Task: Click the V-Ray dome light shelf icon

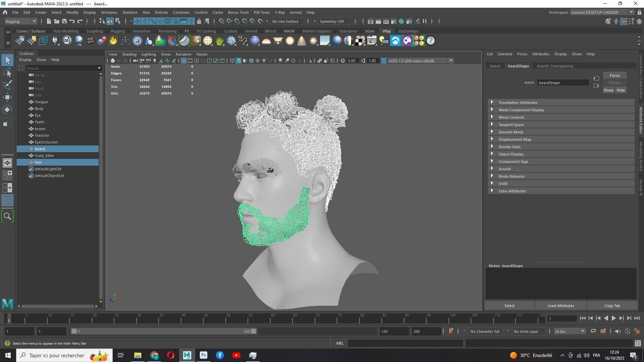Action: tap(266, 41)
